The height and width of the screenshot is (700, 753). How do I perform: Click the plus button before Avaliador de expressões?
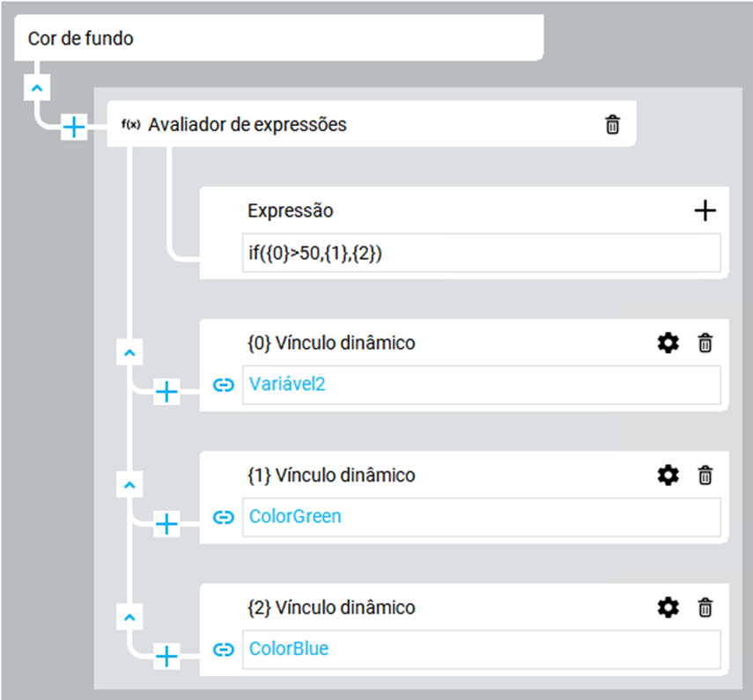tap(74, 129)
